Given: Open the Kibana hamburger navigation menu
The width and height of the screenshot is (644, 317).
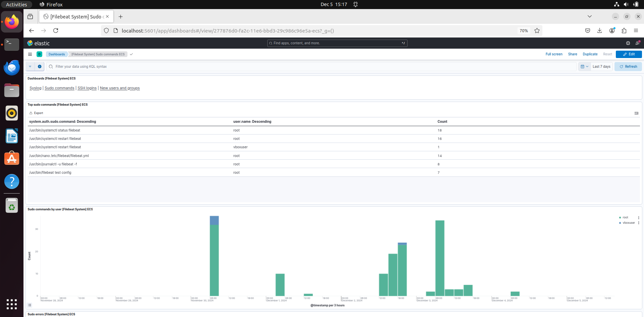Looking at the screenshot, I should point(30,54).
